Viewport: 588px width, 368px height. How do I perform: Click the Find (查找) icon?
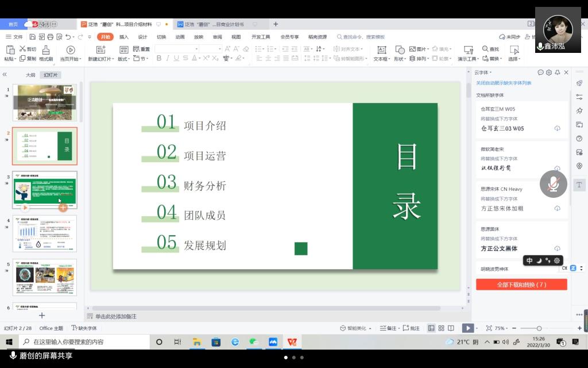490,49
